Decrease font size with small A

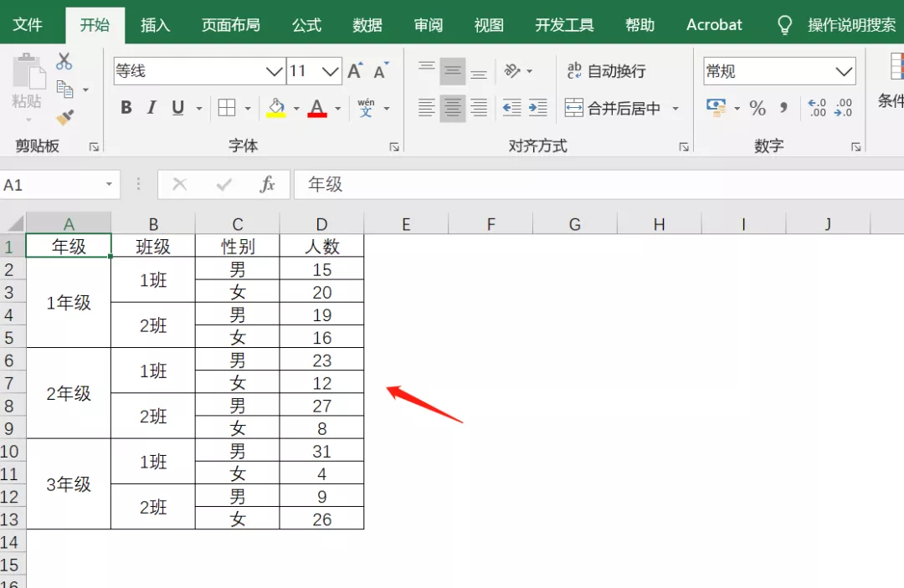point(381,71)
